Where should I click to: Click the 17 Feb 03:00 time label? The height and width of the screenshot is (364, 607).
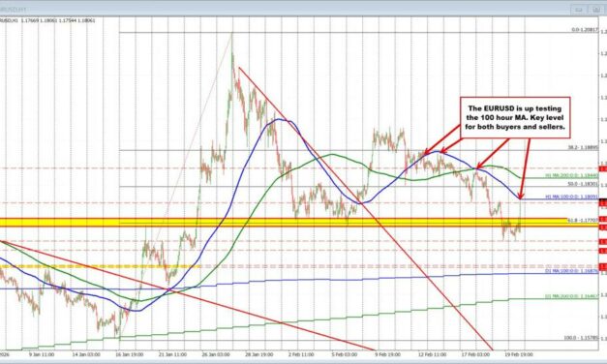pos(475,354)
